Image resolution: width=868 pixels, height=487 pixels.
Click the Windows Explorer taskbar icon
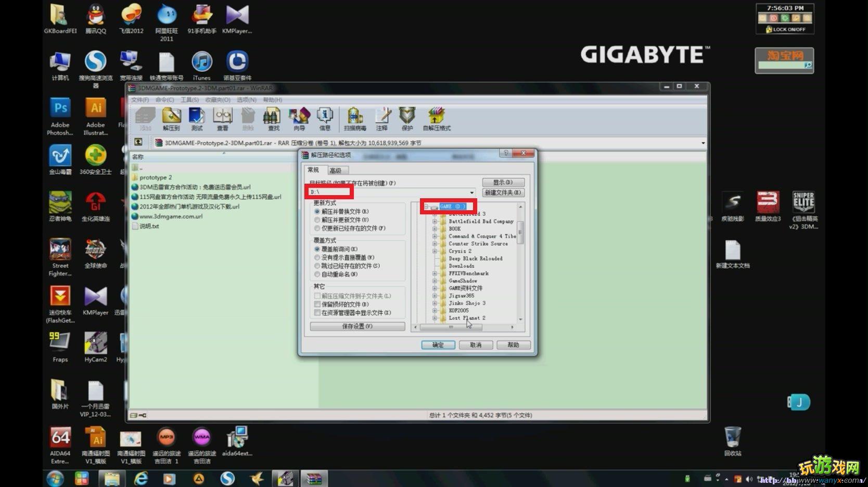point(111,478)
